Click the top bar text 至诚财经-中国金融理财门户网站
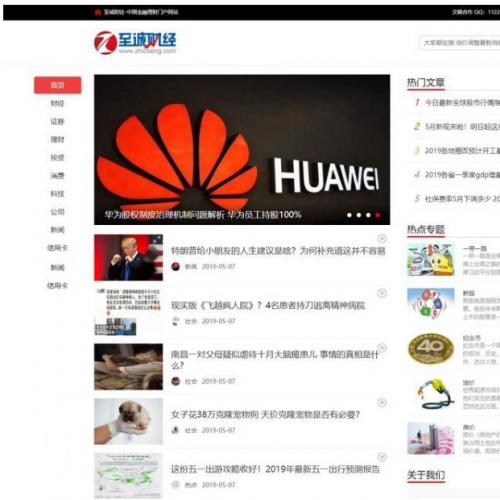 pyautogui.click(x=141, y=12)
